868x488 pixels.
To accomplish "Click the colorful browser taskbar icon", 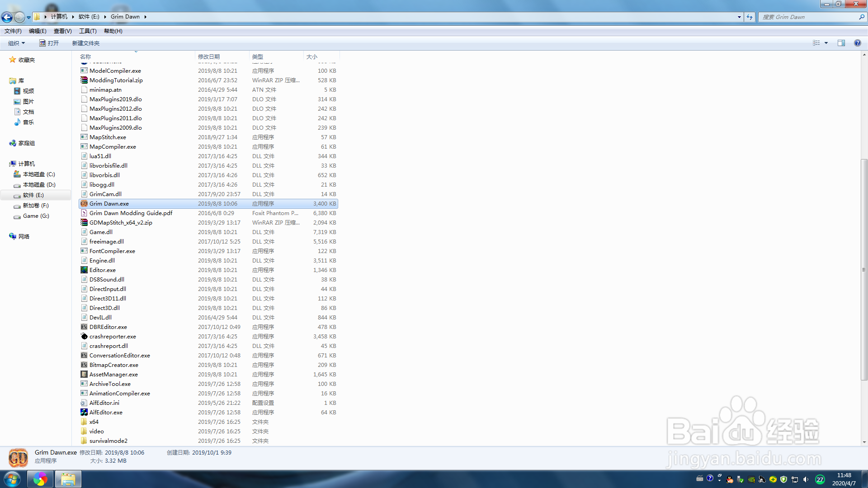I will [40, 479].
